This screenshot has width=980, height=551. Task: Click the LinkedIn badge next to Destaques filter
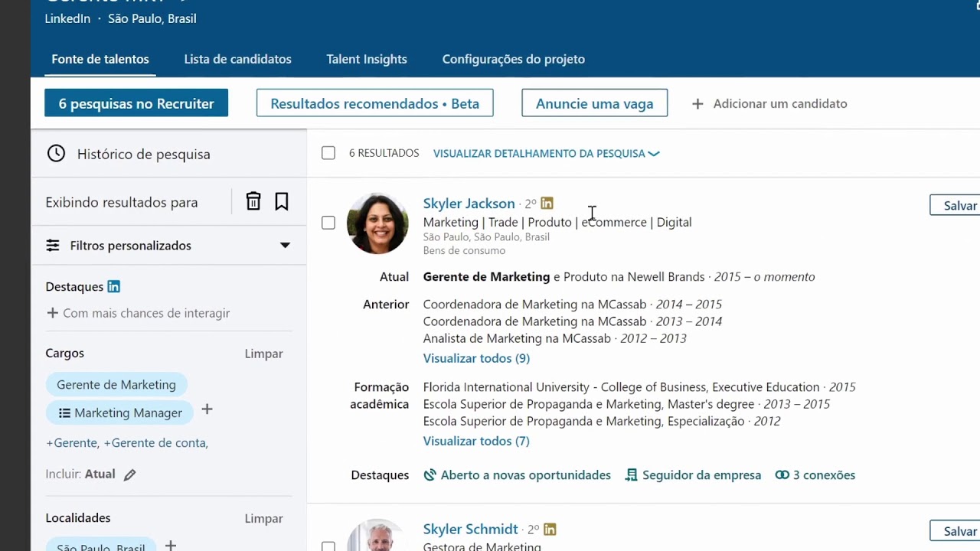pyautogui.click(x=113, y=286)
